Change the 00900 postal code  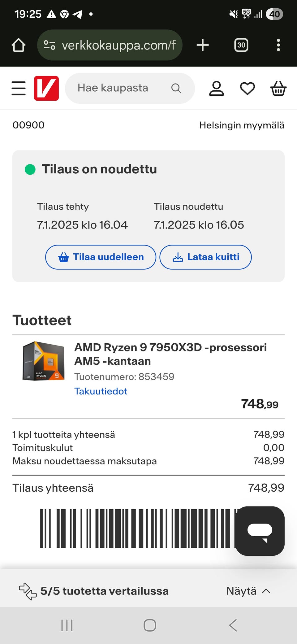28,125
